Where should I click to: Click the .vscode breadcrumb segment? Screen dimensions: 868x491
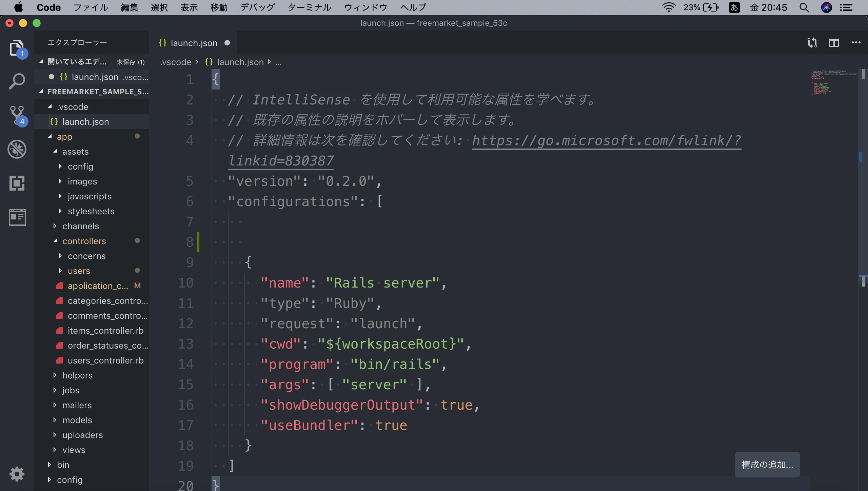pos(176,62)
